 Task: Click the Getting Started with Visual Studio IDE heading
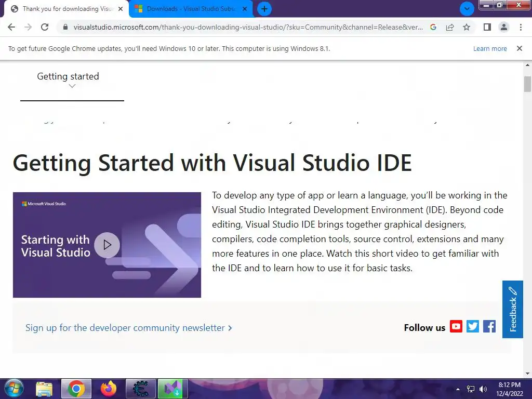212,163
